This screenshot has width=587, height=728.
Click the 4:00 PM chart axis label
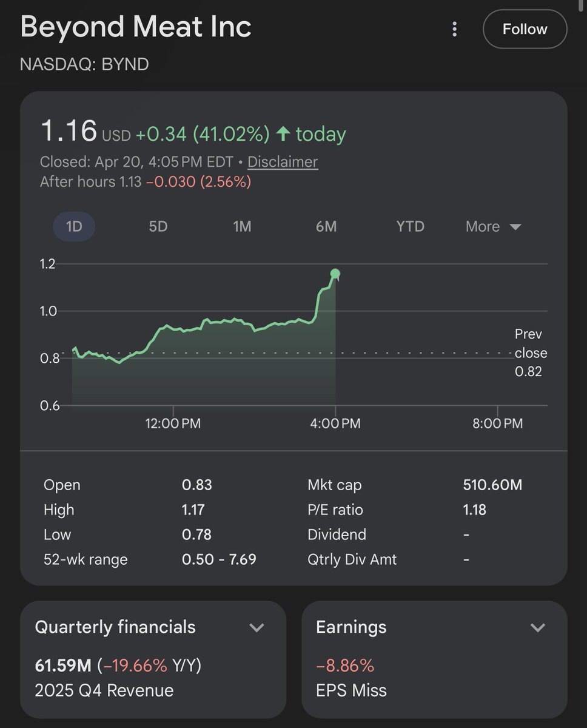335,423
